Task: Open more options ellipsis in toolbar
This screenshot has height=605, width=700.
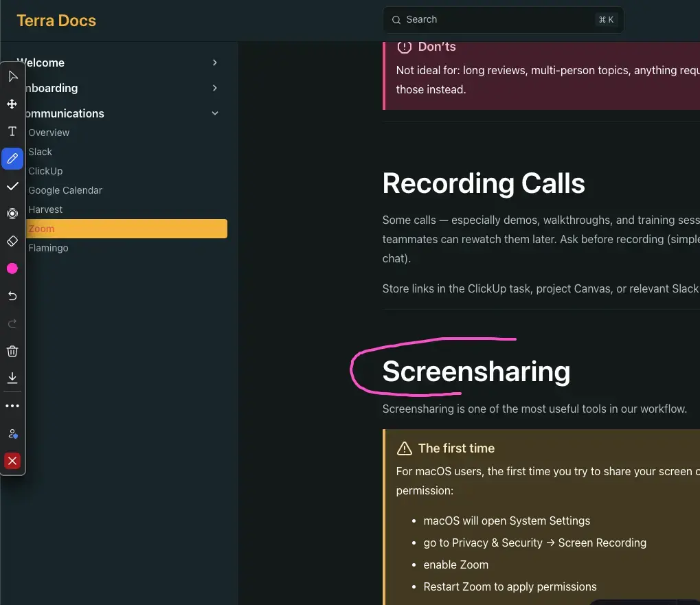Action: click(x=12, y=406)
